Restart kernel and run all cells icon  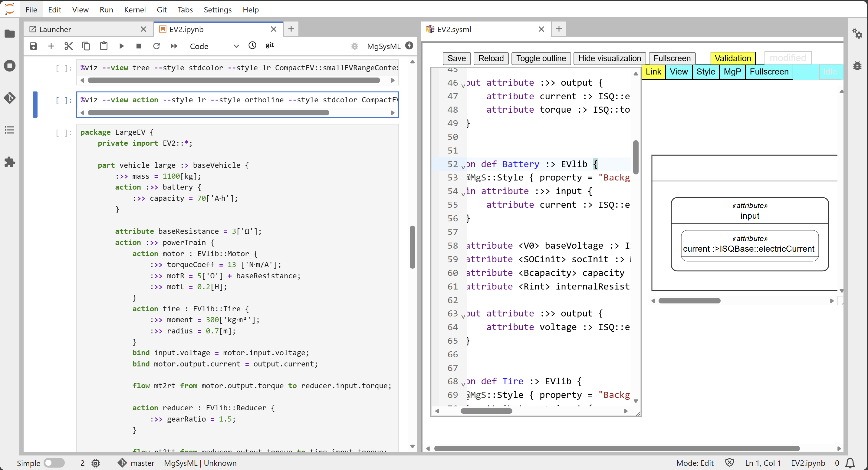click(x=174, y=46)
